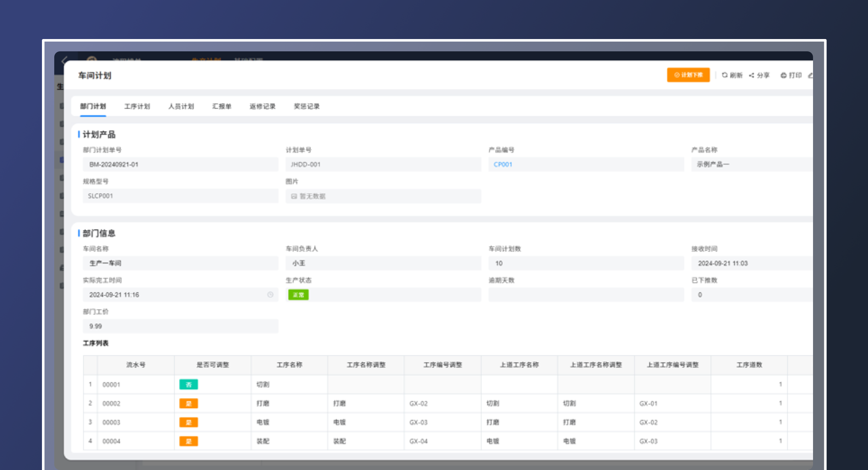
Task: Click the share (分享) icon
Action: (752, 75)
